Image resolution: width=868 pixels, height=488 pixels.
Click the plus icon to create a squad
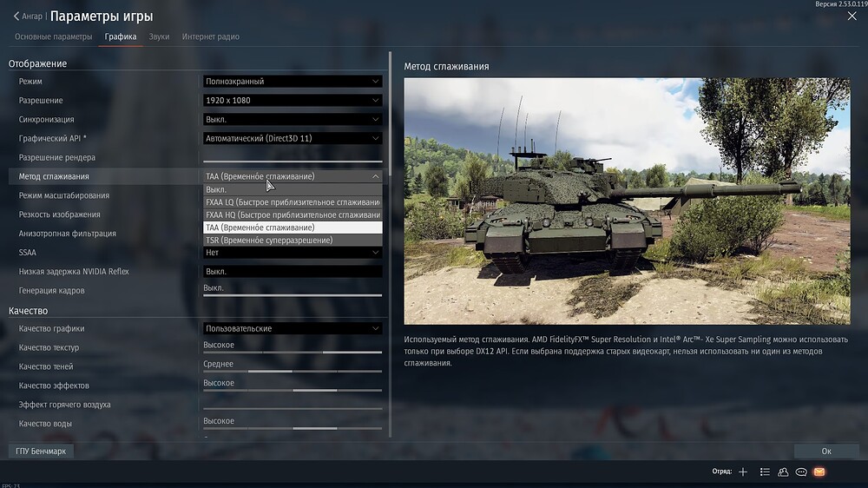click(x=742, y=472)
